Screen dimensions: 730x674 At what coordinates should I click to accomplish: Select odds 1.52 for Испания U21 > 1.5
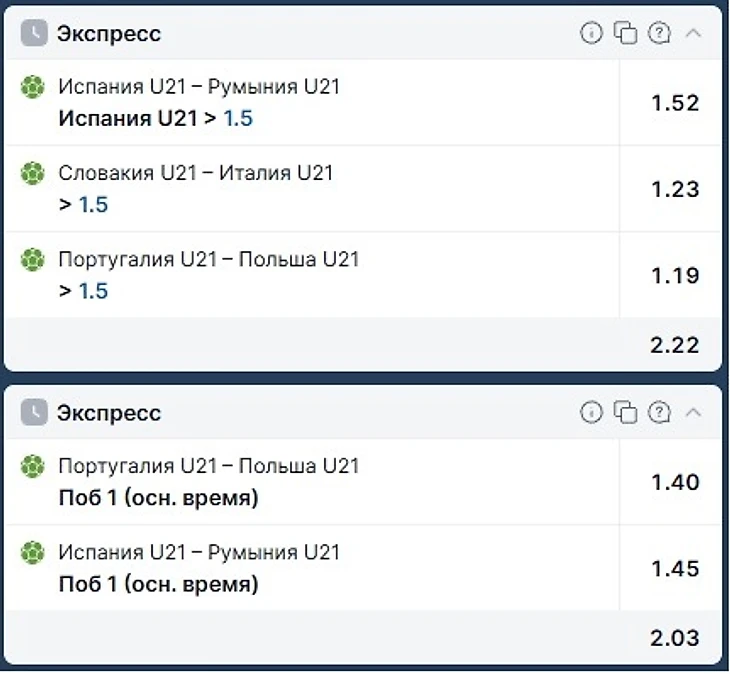(675, 103)
